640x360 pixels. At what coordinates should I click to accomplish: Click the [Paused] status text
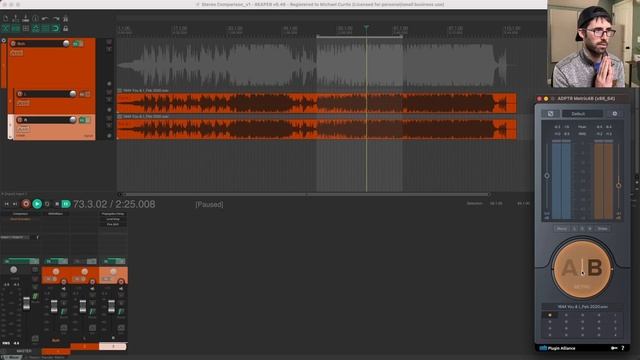(x=209, y=204)
